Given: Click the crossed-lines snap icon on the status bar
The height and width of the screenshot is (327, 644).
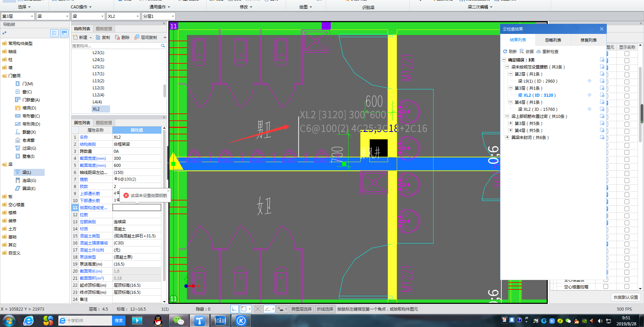Looking at the screenshot, I should (x=258, y=309).
